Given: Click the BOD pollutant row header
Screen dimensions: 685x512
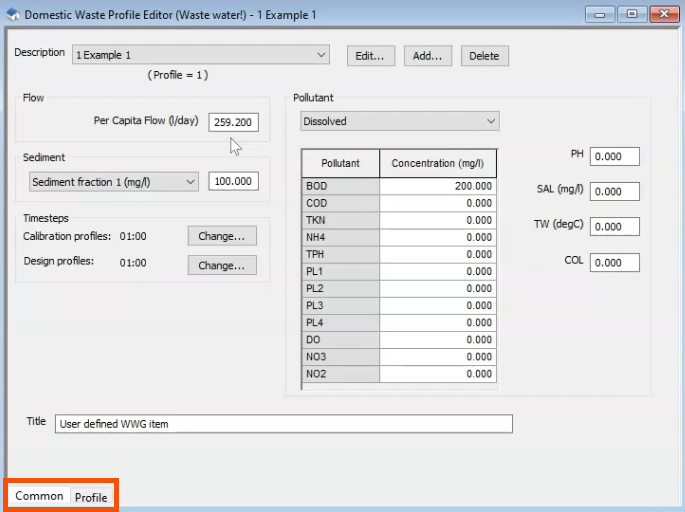Looking at the screenshot, I should click(340, 186).
